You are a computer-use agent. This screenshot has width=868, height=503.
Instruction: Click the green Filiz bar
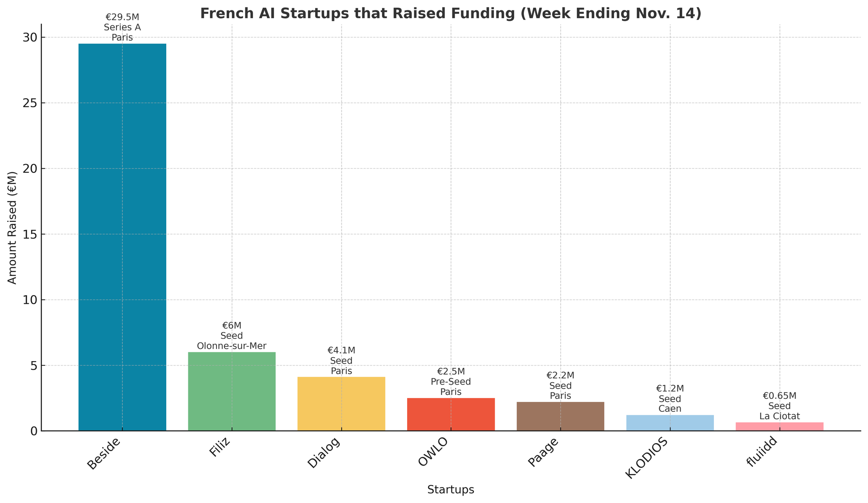pyautogui.click(x=232, y=391)
